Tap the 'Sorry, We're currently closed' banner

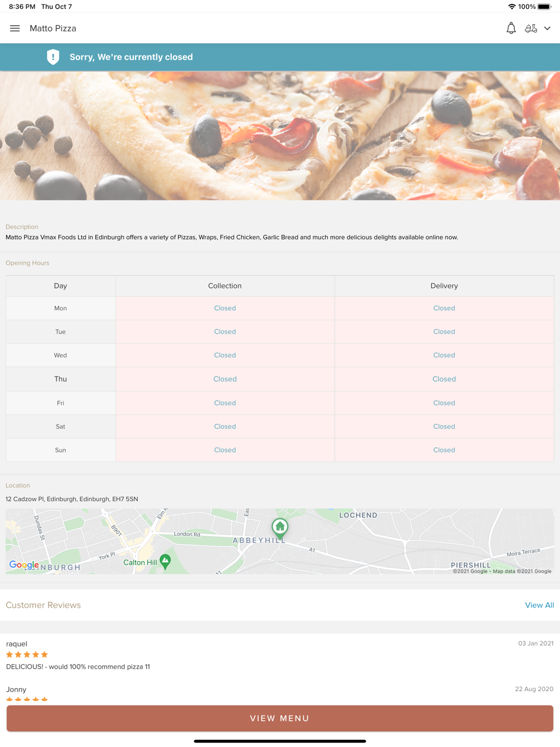click(x=280, y=57)
